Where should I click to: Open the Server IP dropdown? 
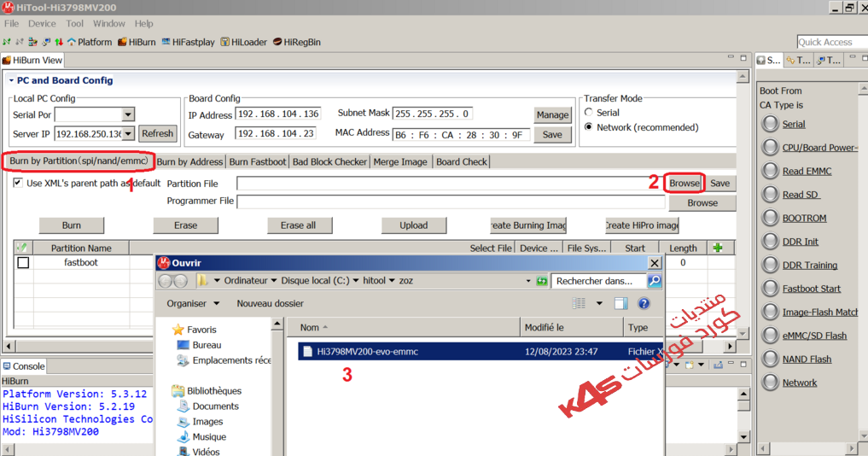(128, 134)
